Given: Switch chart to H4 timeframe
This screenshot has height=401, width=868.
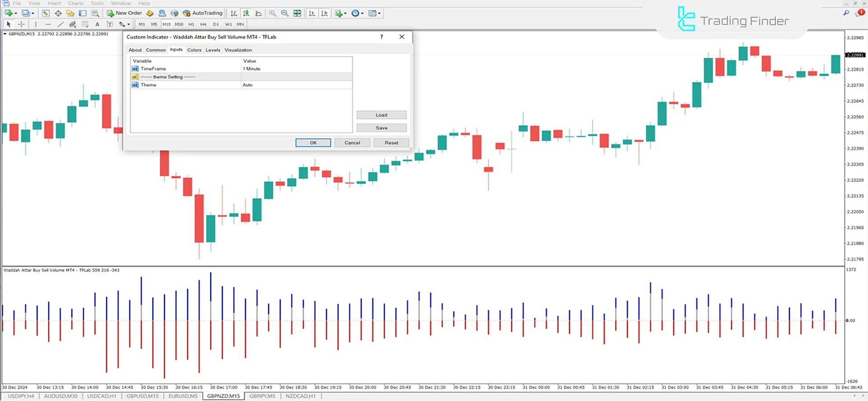Looking at the screenshot, I should click(x=203, y=24).
